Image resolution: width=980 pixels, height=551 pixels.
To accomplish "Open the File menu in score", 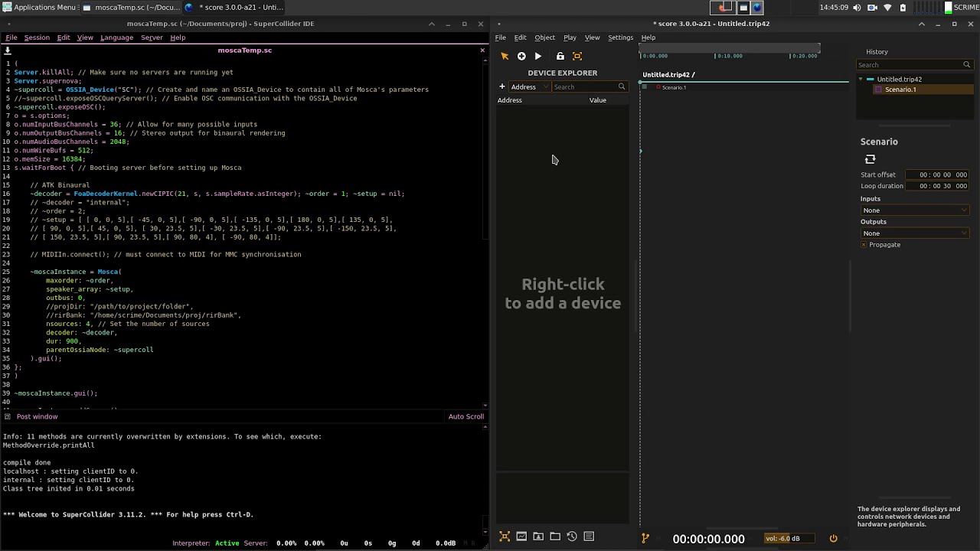I will pos(500,37).
